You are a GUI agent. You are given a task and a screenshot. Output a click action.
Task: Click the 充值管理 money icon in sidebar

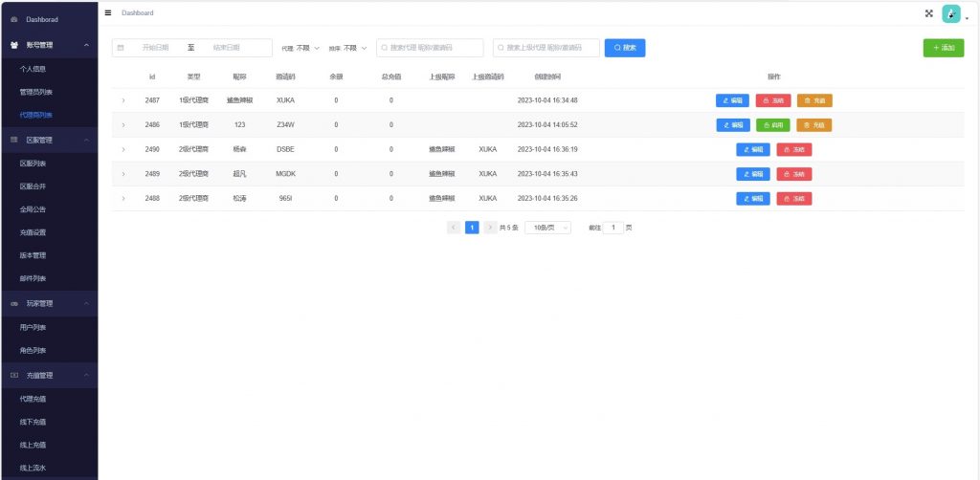13,376
